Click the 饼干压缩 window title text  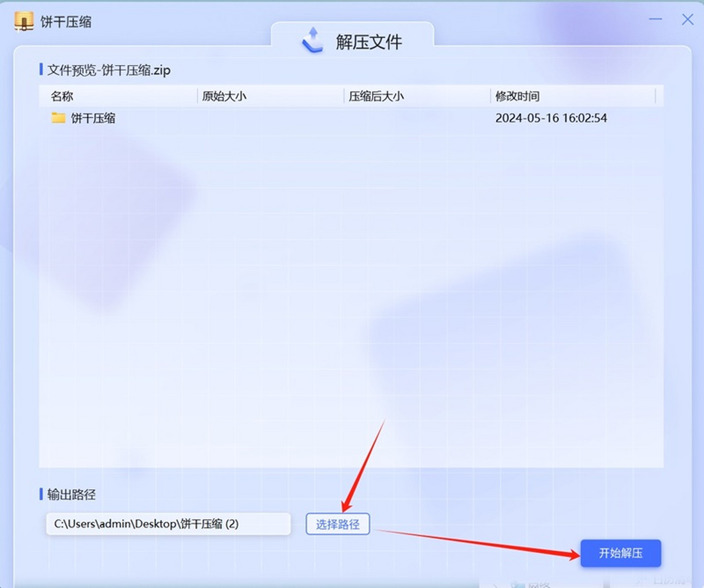pos(66,22)
